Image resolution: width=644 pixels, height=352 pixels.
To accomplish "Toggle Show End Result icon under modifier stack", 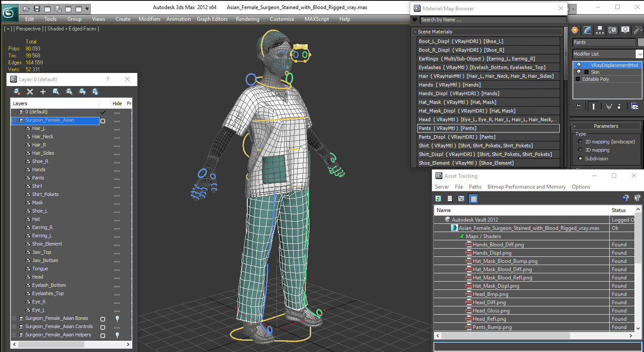I will point(593,106).
